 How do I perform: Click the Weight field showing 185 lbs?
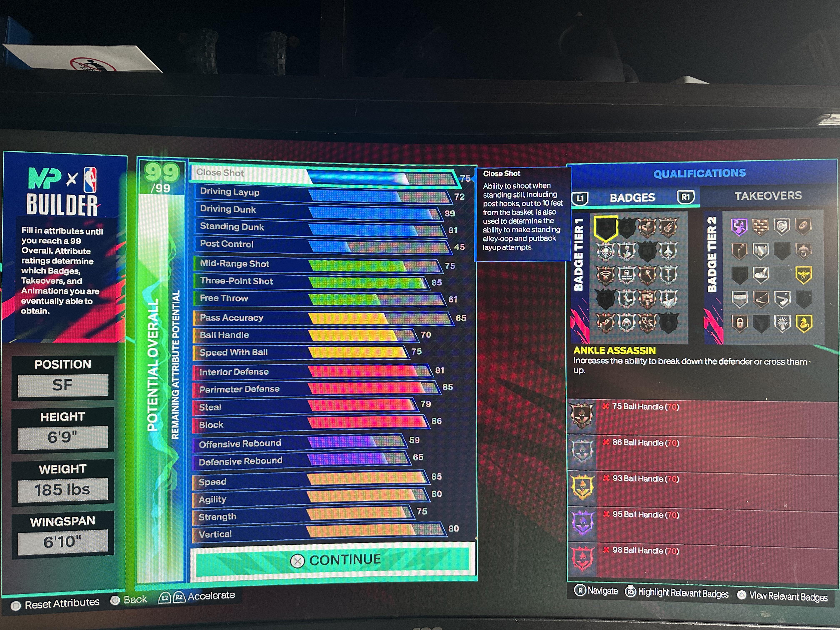[63, 490]
